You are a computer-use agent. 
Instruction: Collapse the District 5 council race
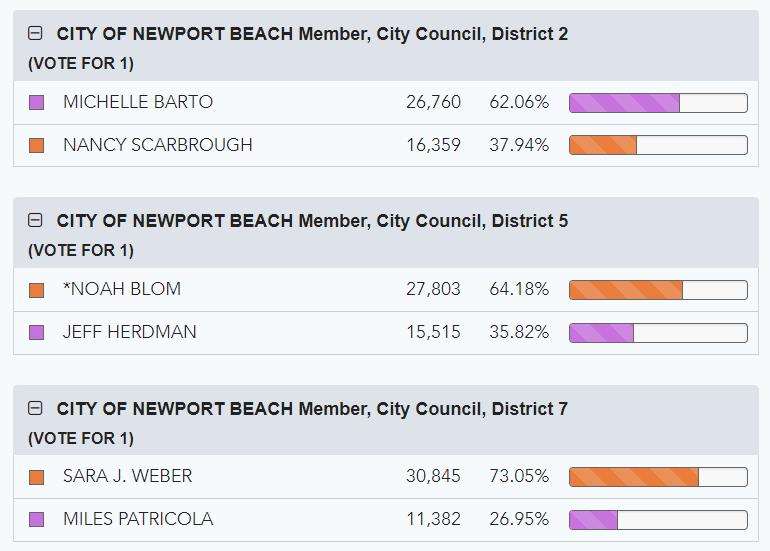point(36,221)
